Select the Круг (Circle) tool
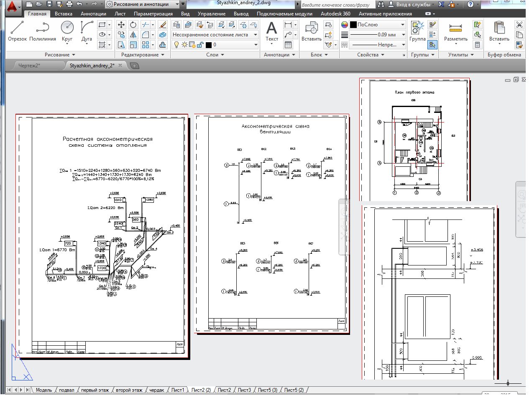532x398 pixels. tap(67, 31)
